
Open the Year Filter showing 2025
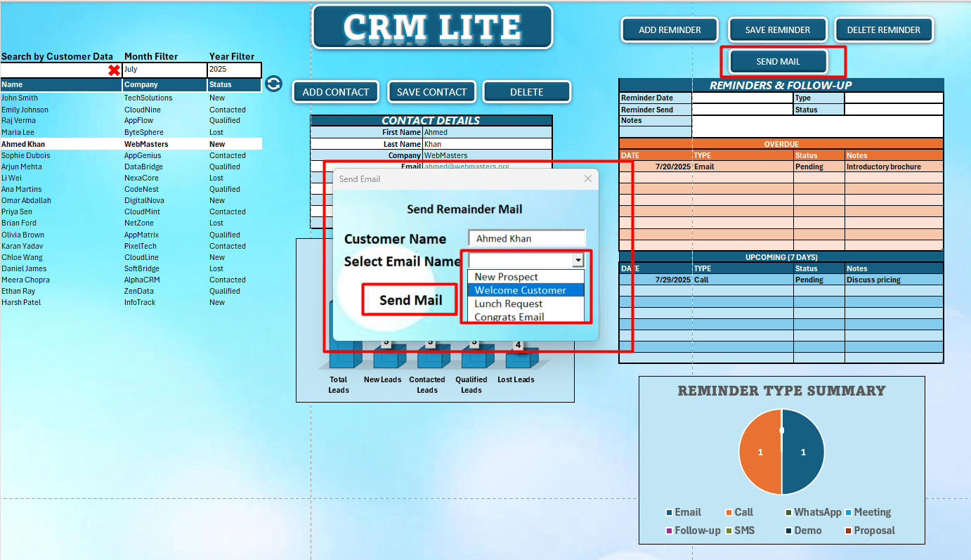235,70
